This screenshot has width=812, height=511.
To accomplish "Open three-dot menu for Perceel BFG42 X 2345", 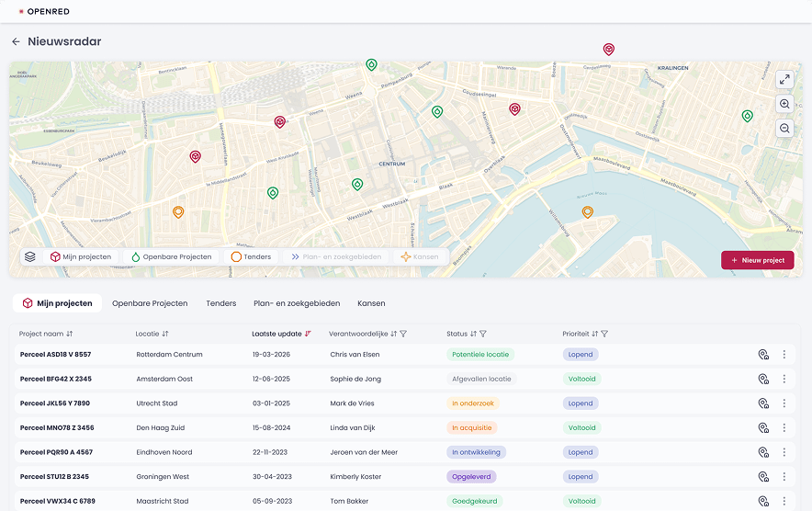I will [x=784, y=379].
